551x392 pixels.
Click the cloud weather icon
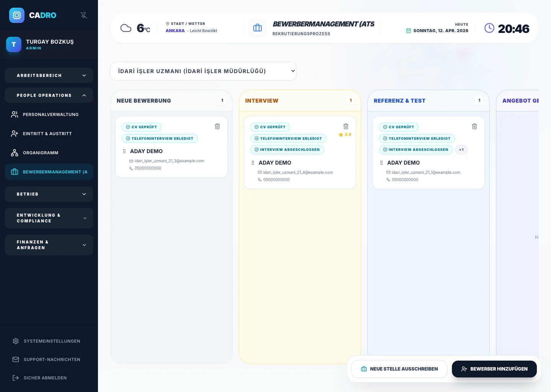[126, 28]
